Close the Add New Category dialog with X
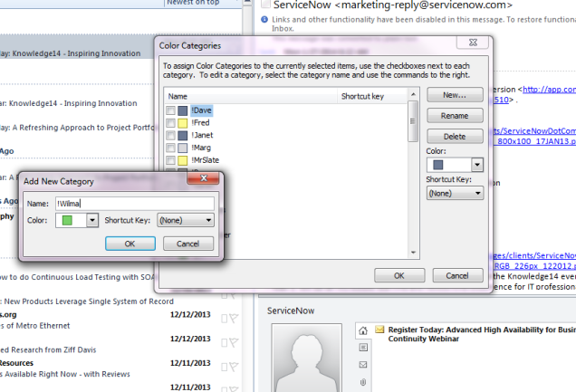576x392 pixels. (x=213, y=182)
